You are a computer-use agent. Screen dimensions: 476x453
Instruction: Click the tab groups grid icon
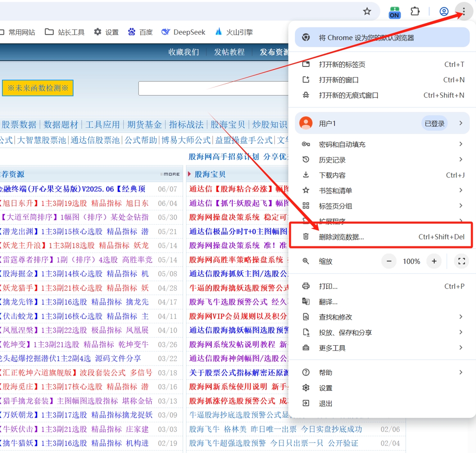coord(306,206)
